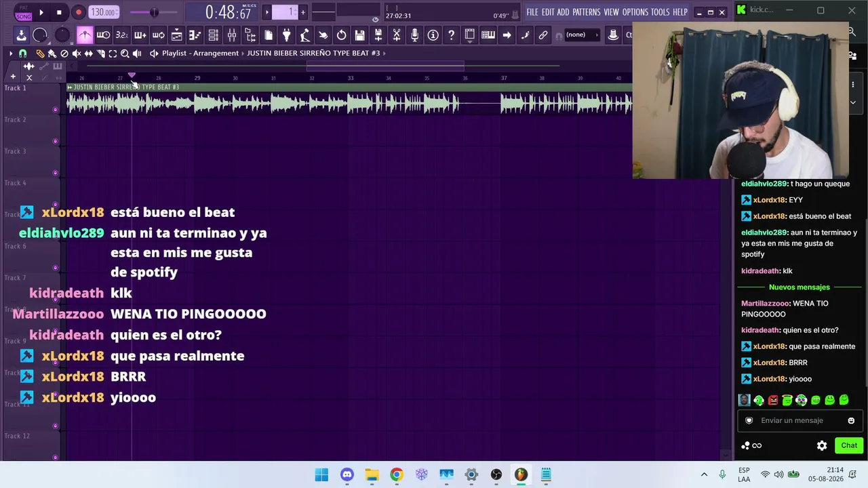Open the help question mark icon

451,35
